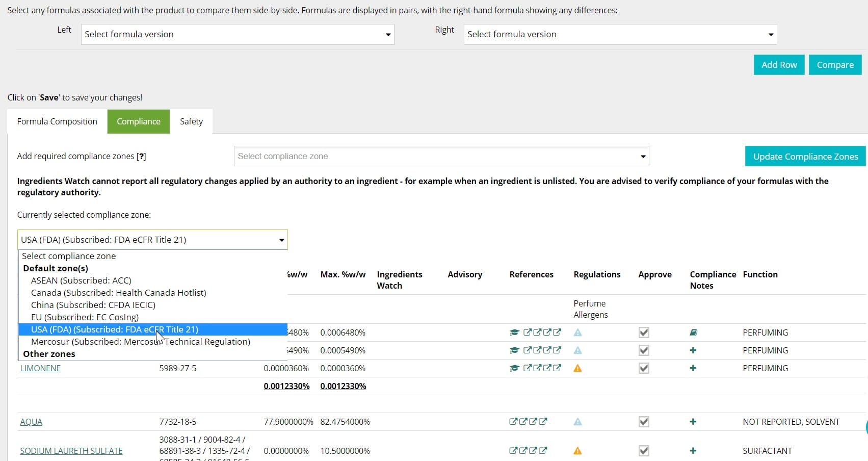Add compliance note for SODIUM LAURETH SULFATE

tap(693, 451)
